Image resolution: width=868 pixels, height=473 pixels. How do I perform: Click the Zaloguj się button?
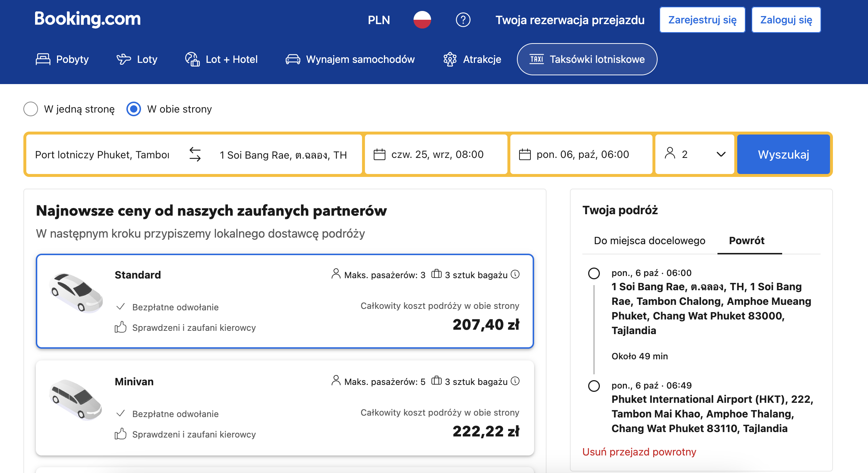pos(786,20)
